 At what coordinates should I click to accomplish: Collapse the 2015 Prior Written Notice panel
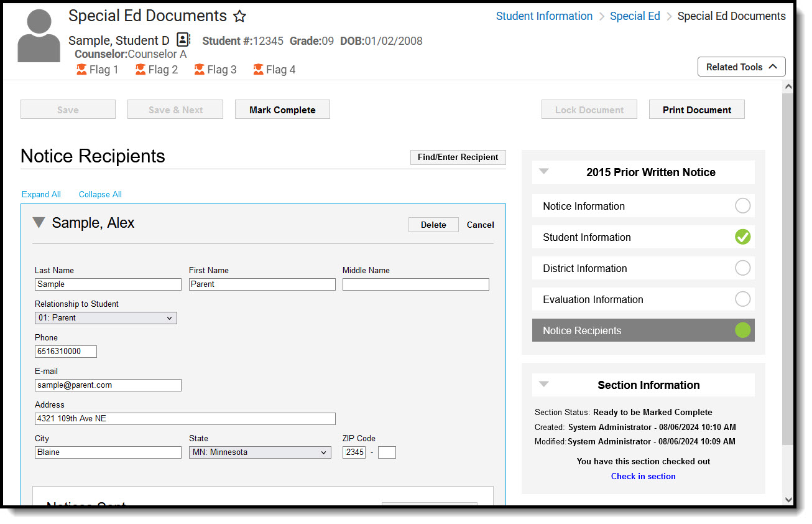coord(544,171)
